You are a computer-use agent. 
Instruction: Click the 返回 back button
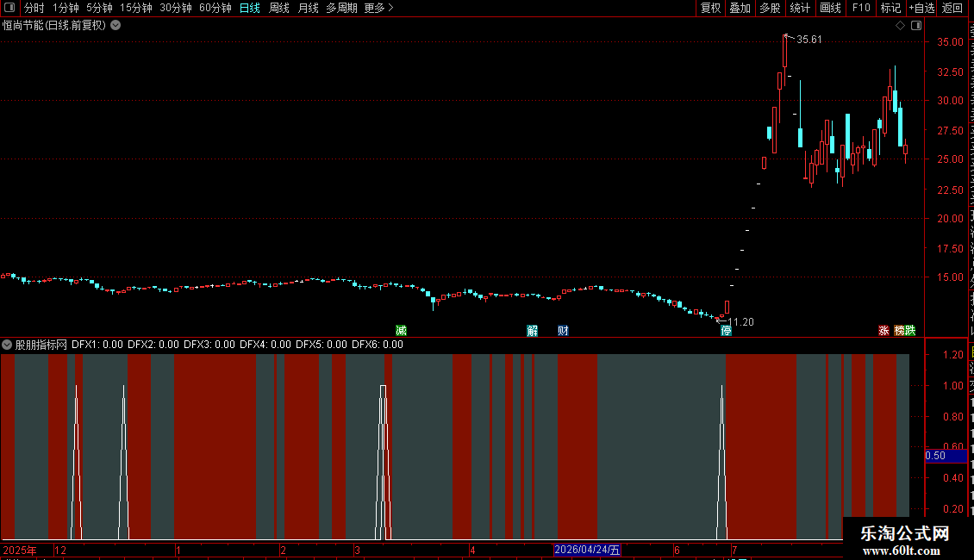(952, 8)
